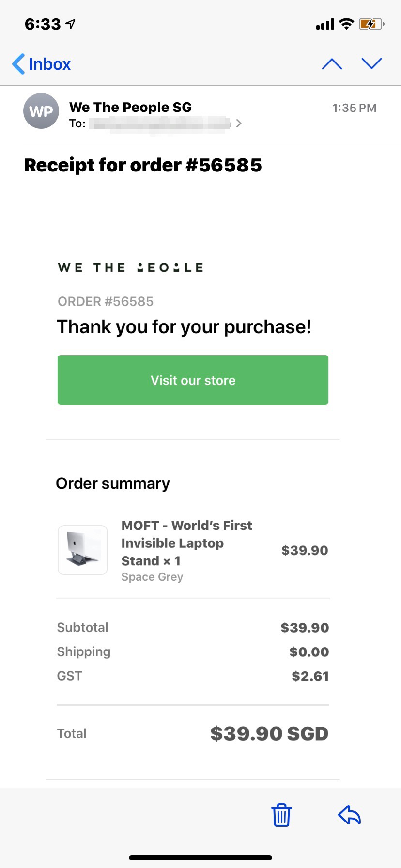Expand recipient details chevron

[238, 124]
